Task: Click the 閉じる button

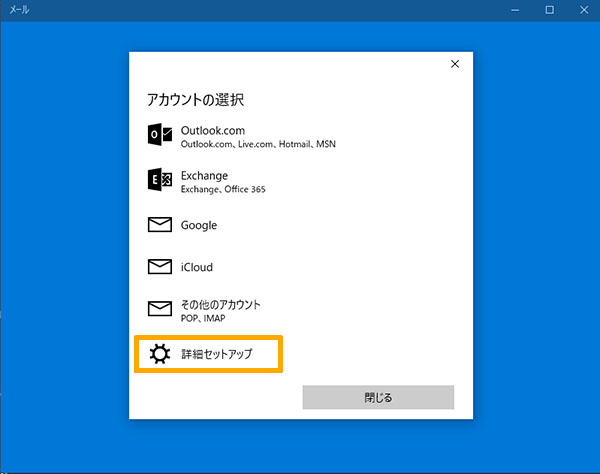Action: pyautogui.click(x=378, y=397)
